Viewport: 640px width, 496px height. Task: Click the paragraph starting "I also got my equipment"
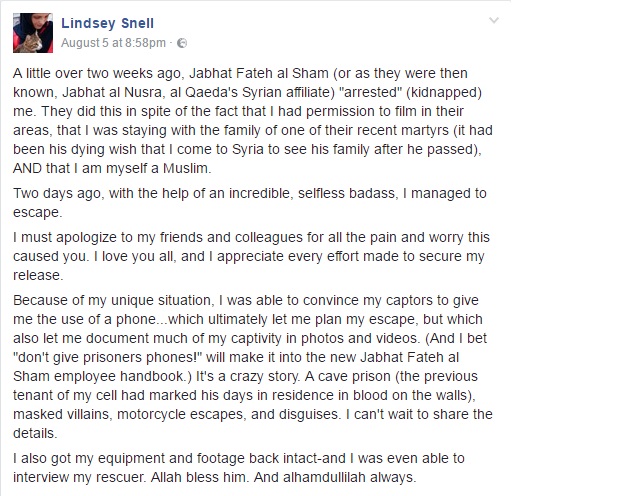coord(250,469)
